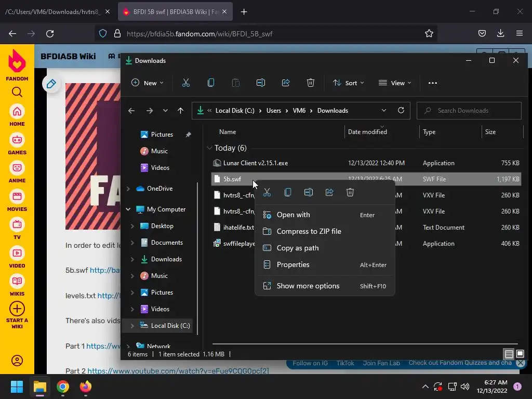
Task: Expand Documents tree node
Action: coord(132,243)
